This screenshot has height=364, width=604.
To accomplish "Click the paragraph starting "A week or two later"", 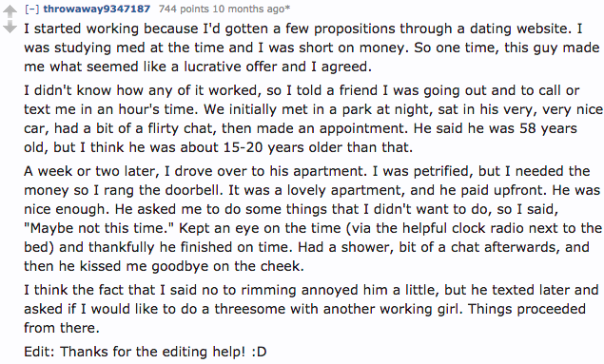I will point(313,219).
